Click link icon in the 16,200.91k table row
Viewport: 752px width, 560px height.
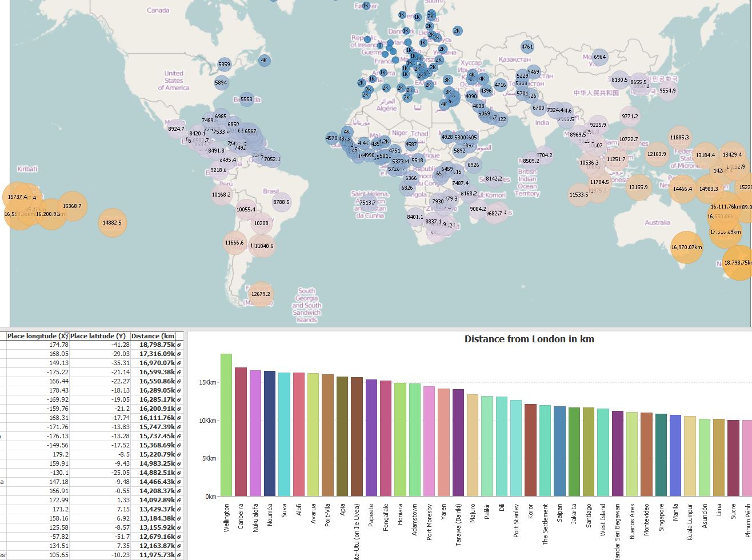tap(179, 409)
